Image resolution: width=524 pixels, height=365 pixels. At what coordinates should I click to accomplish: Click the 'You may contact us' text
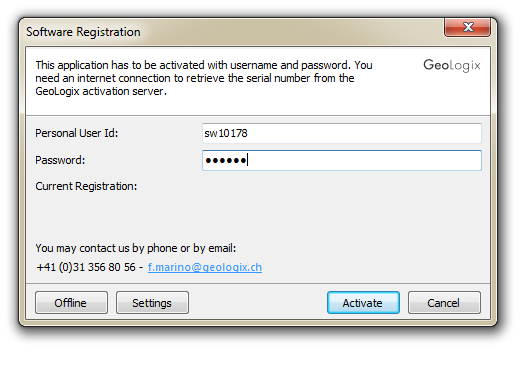[x=136, y=248]
